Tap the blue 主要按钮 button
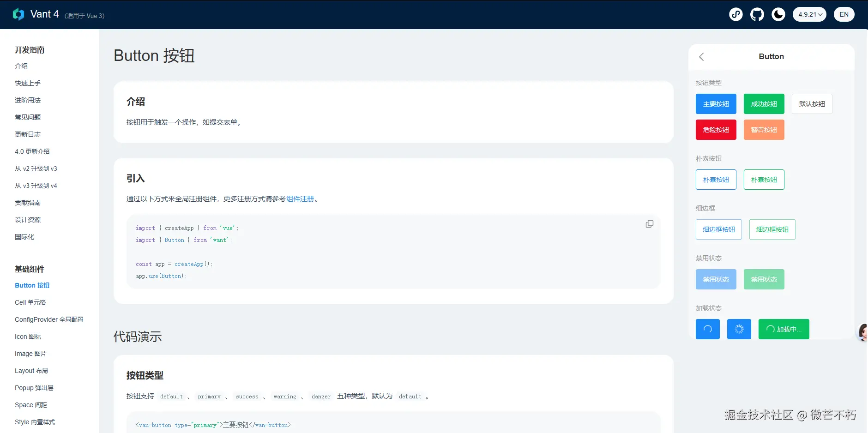Image resolution: width=868 pixels, height=433 pixels. pyautogui.click(x=716, y=104)
